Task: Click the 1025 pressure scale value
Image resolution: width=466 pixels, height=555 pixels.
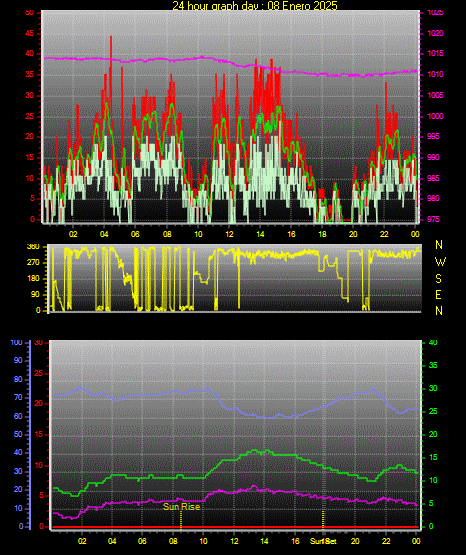Action: [436, 12]
